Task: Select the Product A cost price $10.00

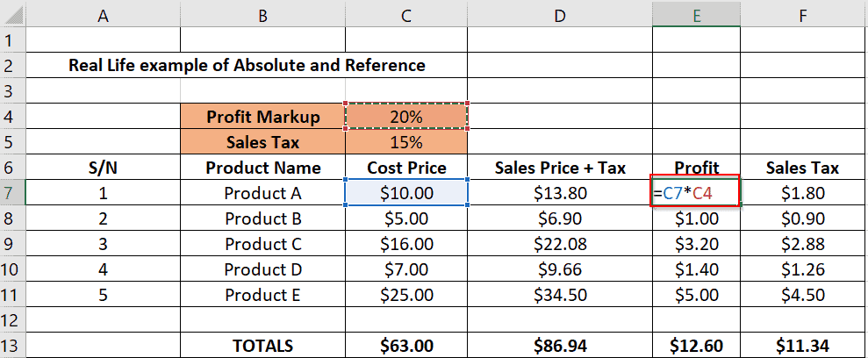Action: (x=406, y=193)
